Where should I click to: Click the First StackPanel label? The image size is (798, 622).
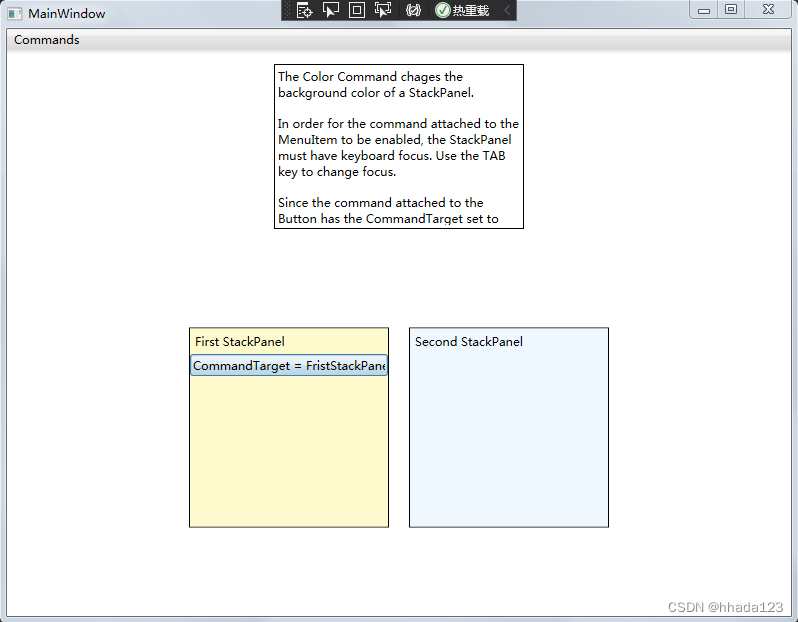click(240, 342)
